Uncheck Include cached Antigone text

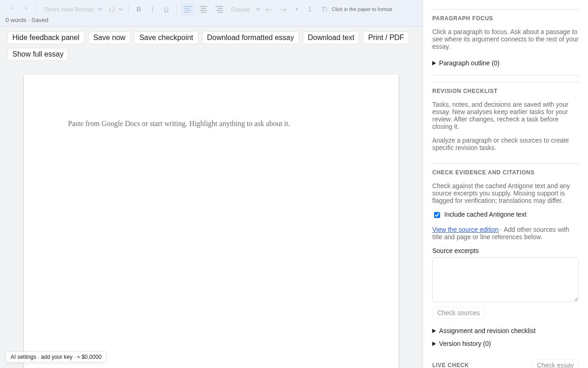(437, 215)
